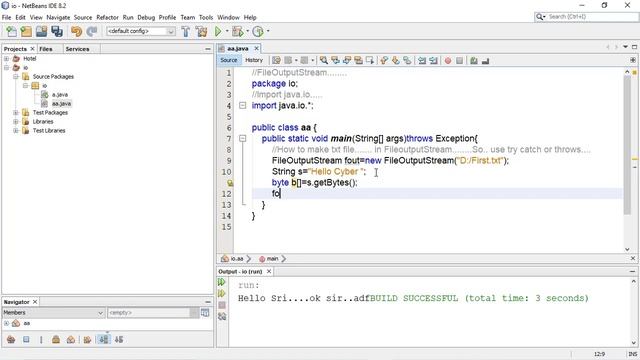This screenshot has height=360, width=640.
Task: Open the Debug menu
Action: [x=146, y=18]
